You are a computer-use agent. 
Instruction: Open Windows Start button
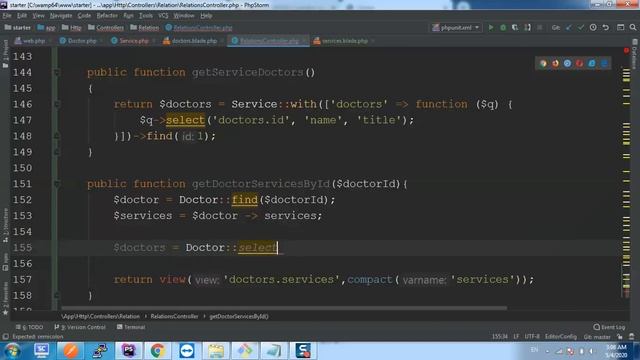pos(13,351)
